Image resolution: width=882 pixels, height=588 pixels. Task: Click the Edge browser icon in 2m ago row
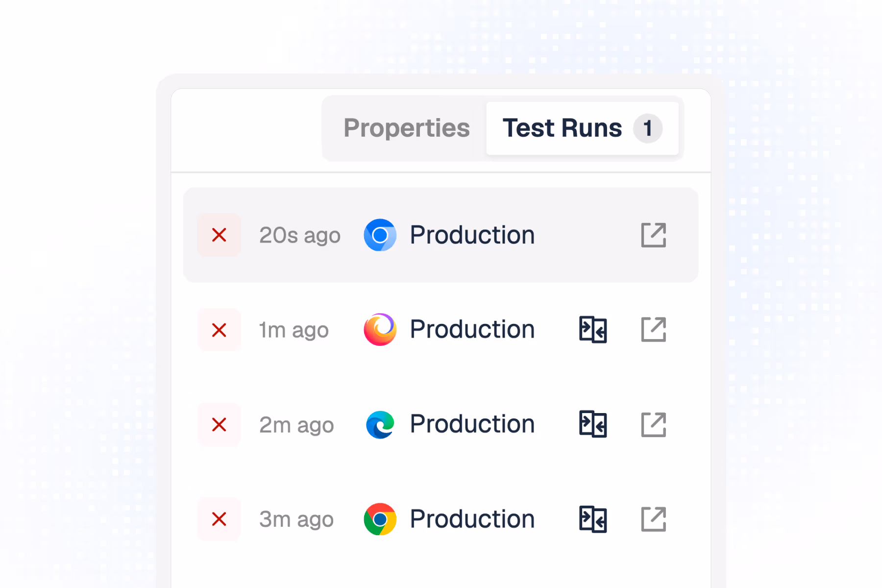coord(380,424)
